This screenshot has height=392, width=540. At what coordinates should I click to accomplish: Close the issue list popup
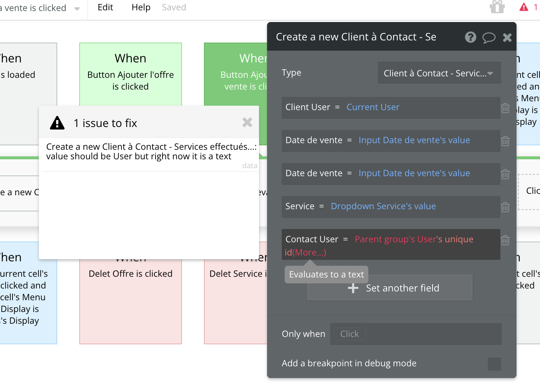[x=247, y=122]
